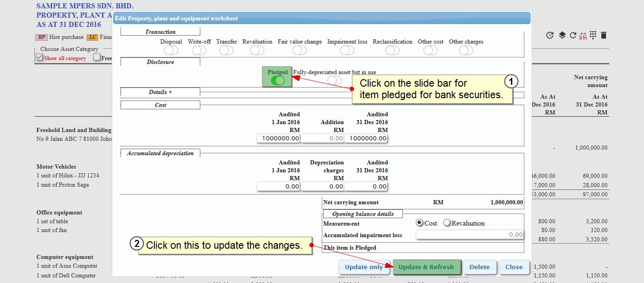The height and width of the screenshot is (283, 644).
Task: Expand the Details + section
Action: point(160,92)
